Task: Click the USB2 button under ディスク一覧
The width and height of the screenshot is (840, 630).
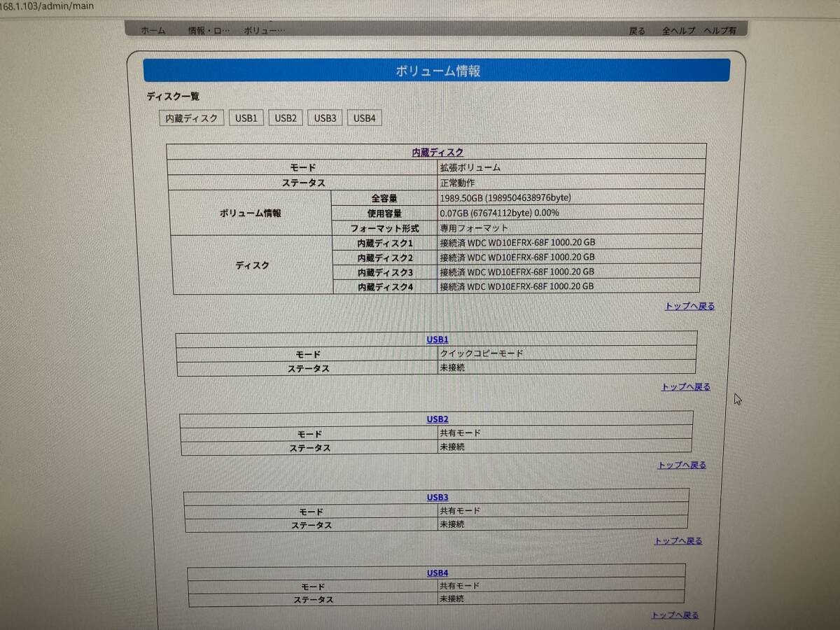Action: point(286,118)
